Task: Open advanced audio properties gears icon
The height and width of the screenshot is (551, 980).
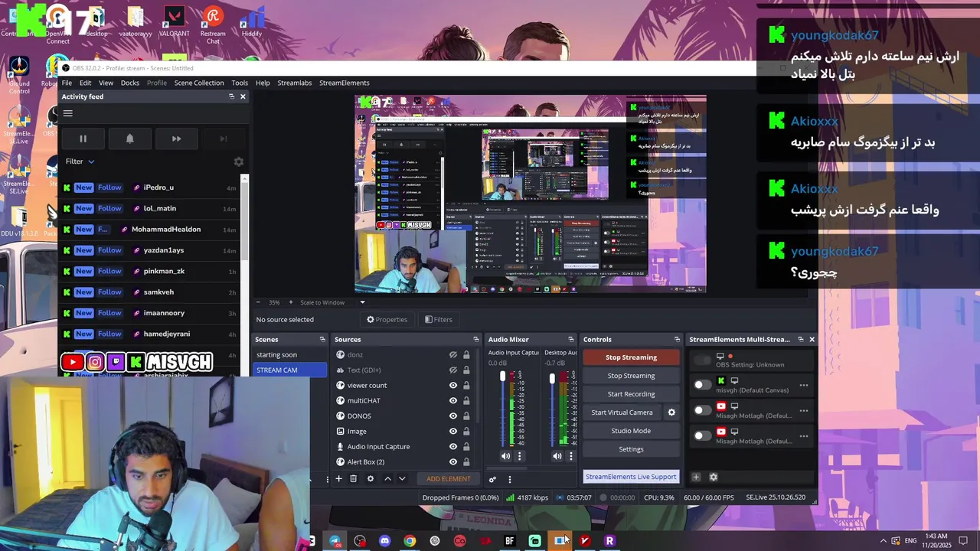Action: pos(492,480)
